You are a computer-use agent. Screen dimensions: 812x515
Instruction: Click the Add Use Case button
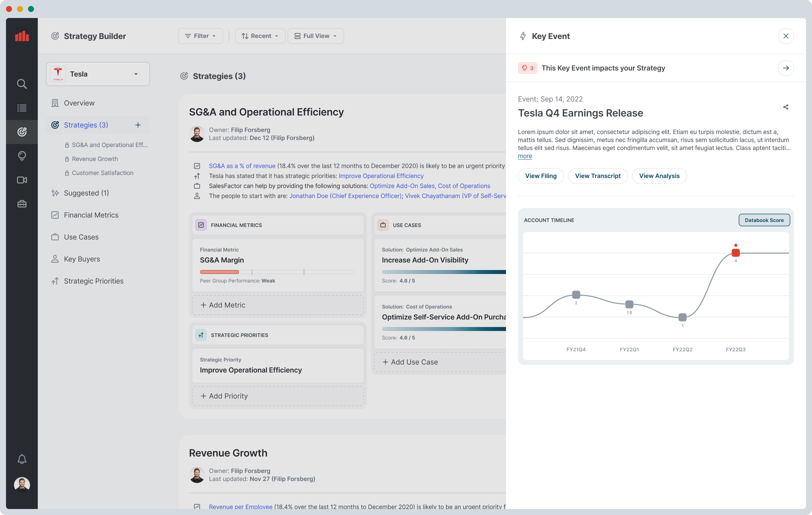(440, 362)
